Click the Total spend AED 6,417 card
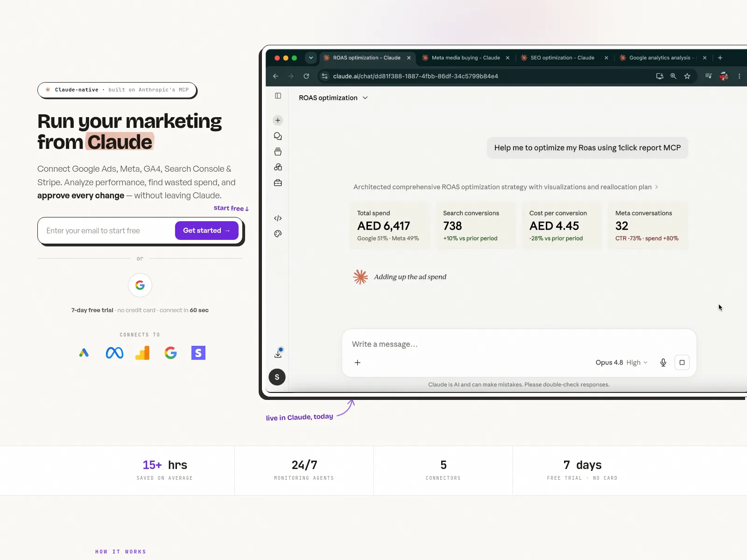747x560 pixels. (389, 225)
